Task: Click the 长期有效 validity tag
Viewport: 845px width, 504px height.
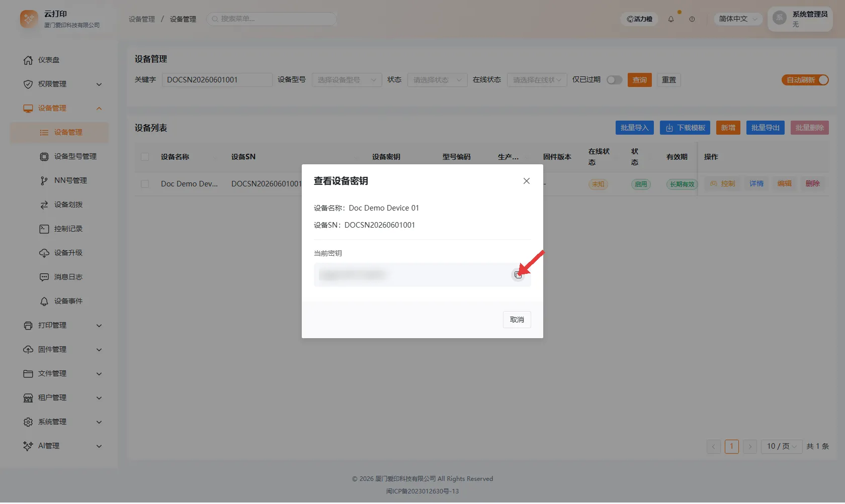Action: point(682,184)
